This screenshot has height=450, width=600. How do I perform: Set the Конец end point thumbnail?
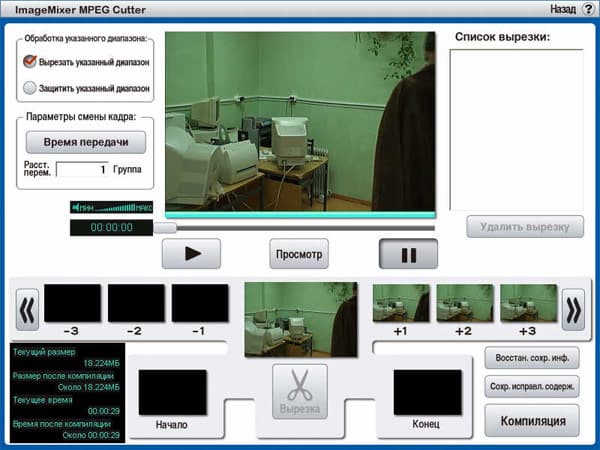click(x=428, y=392)
